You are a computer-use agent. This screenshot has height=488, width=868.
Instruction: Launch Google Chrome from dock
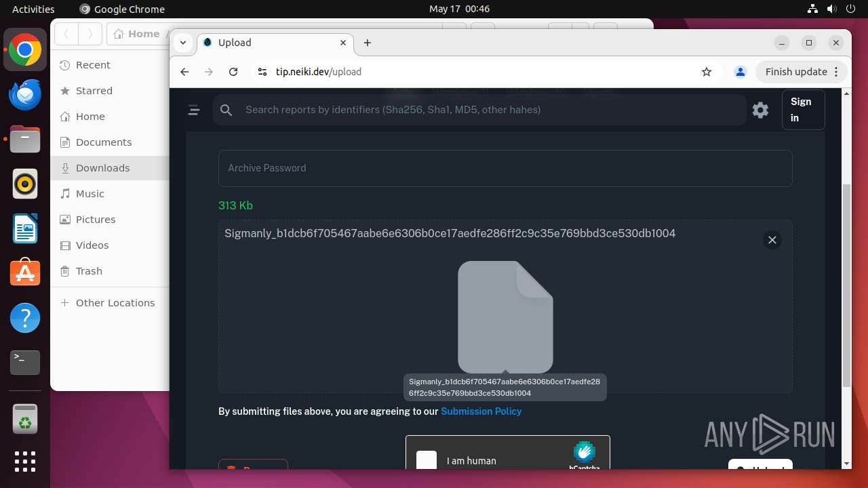point(25,50)
